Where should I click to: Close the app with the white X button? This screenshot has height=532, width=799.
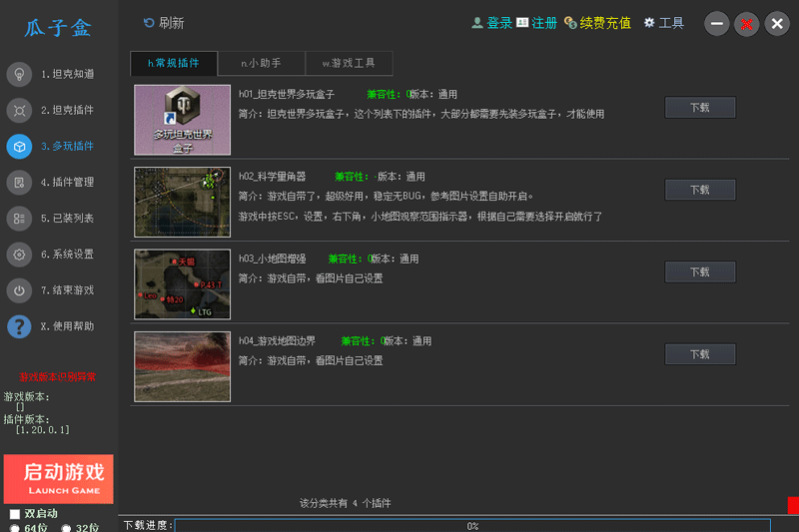coord(777,23)
